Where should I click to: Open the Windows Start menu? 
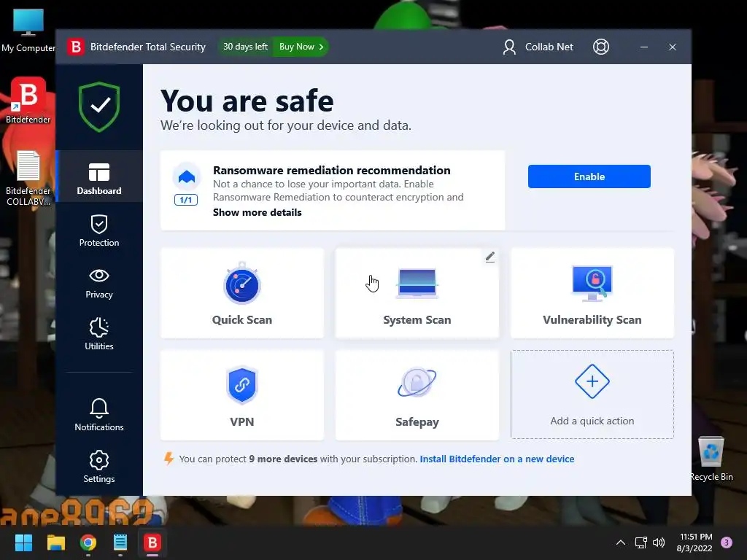tap(23, 542)
